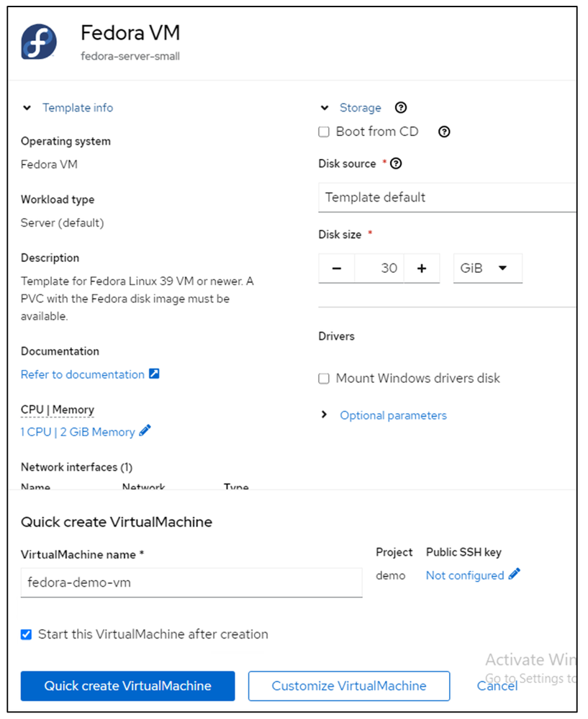Click the VirtualMachine name input field
This screenshot has width=588, height=719.
point(191,582)
